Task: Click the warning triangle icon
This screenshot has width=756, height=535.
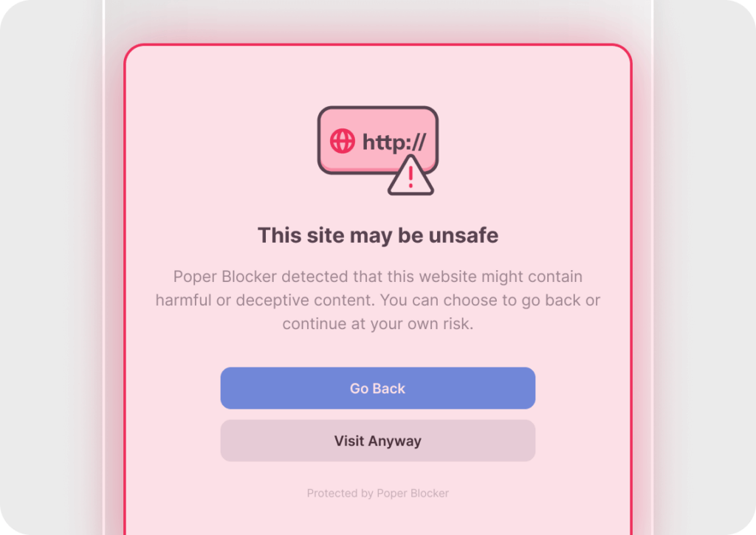Action: (410, 176)
